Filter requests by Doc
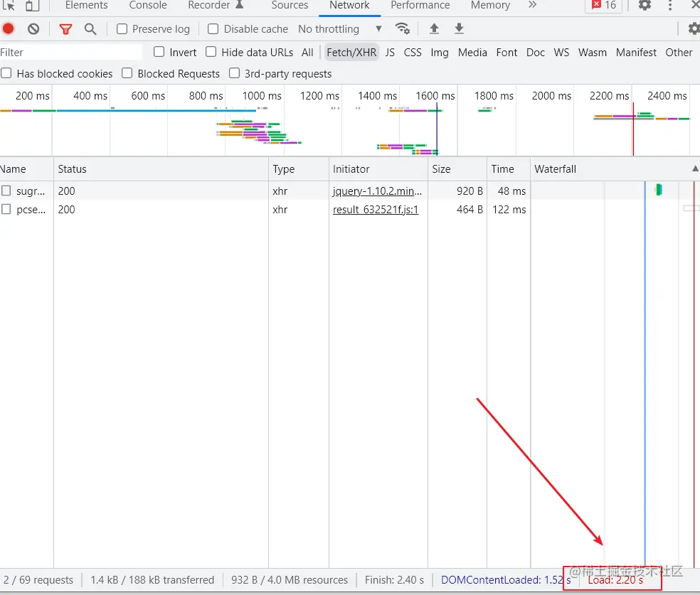This screenshot has height=595, width=700. click(535, 53)
